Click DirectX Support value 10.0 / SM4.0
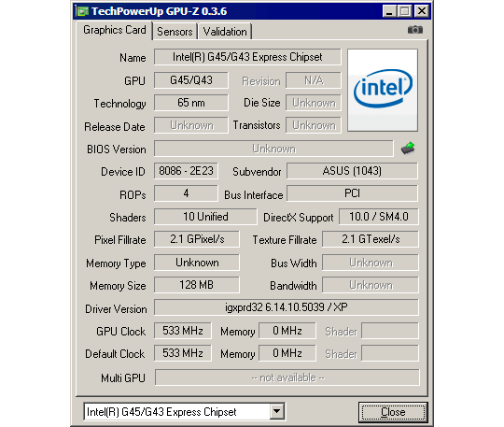This screenshot has height=427, width=504. tap(379, 217)
